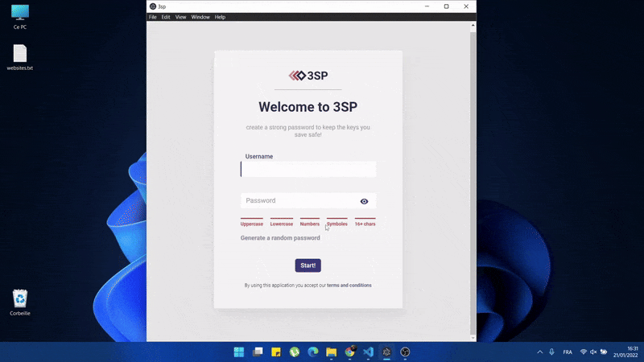Open Sticky Notes from the taskbar
The width and height of the screenshot is (644, 362).
(276, 352)
